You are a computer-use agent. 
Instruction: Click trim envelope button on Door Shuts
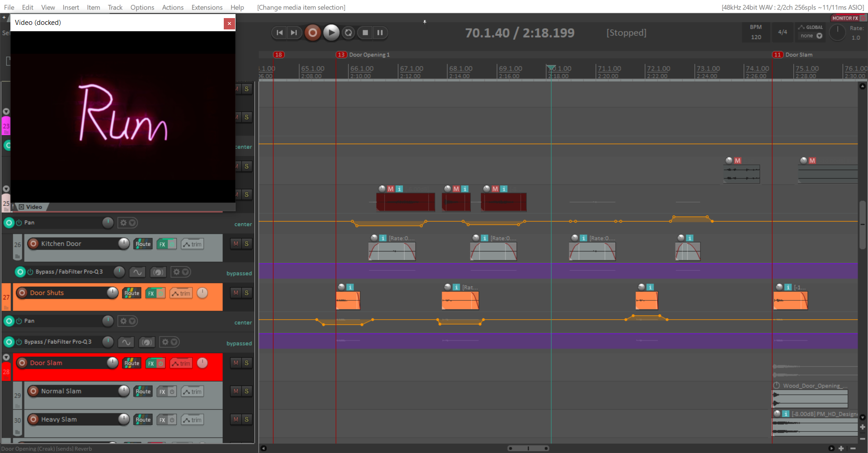[181, 293]
